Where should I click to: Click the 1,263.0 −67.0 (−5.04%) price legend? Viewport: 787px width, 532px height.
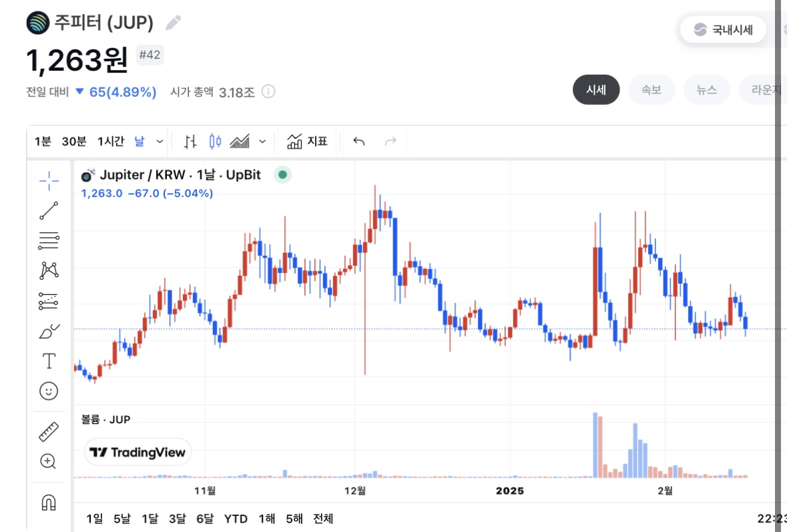click(147, 193)
